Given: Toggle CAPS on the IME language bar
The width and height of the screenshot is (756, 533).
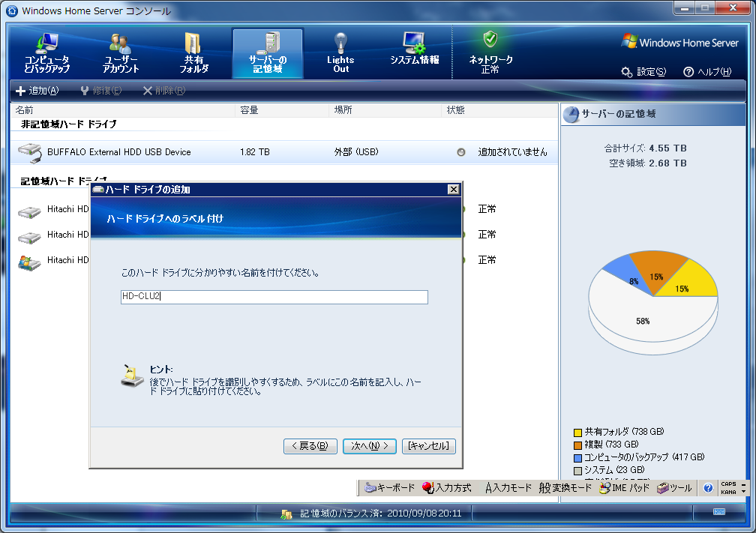Looking at the screenshot, I should tap(728, 484).
